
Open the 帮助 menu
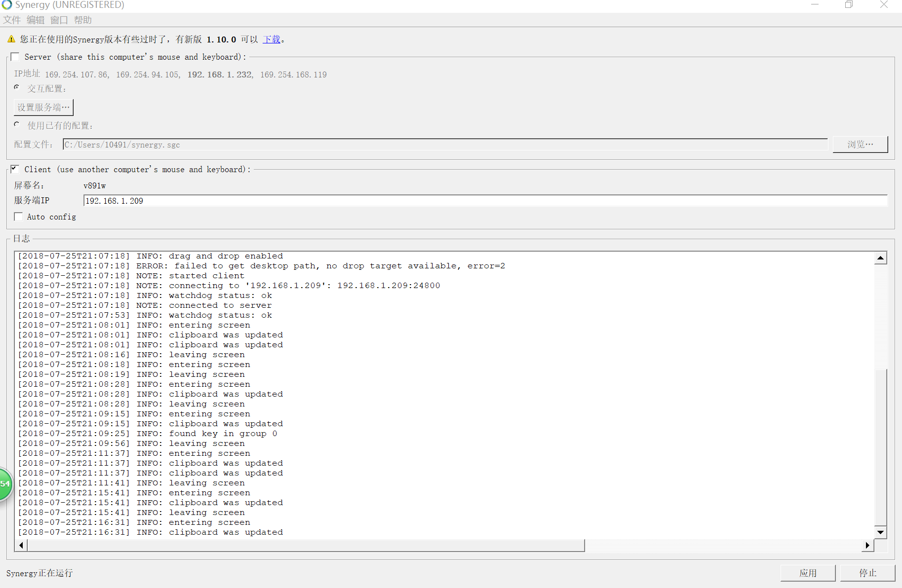tap(83, 20)
